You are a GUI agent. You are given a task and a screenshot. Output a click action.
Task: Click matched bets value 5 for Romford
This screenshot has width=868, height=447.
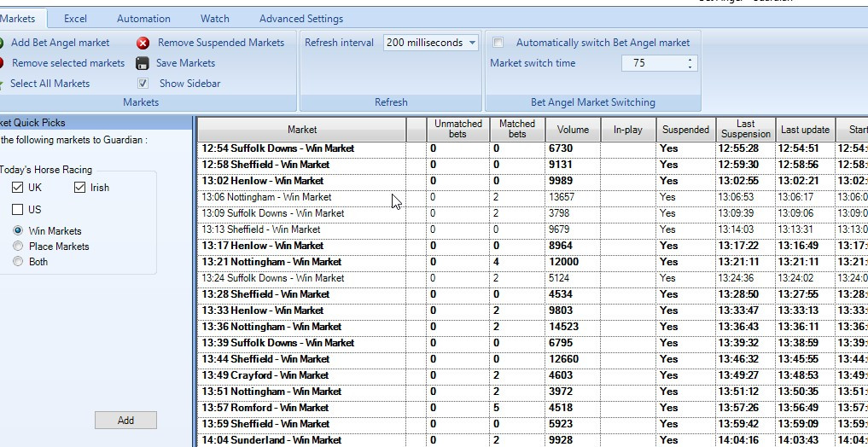pos(496,408)
